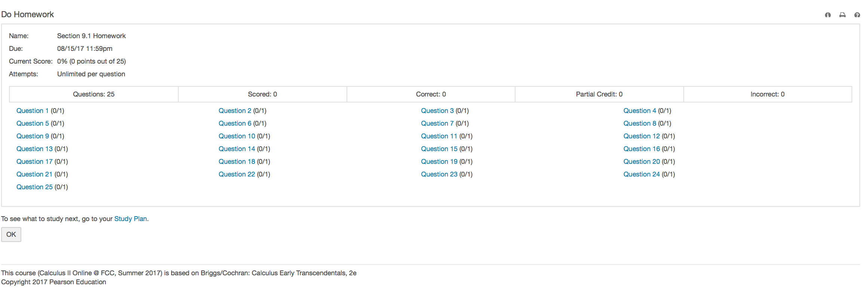Go to Question 18
Screen dimensions: 868x291
coord(237,162)
